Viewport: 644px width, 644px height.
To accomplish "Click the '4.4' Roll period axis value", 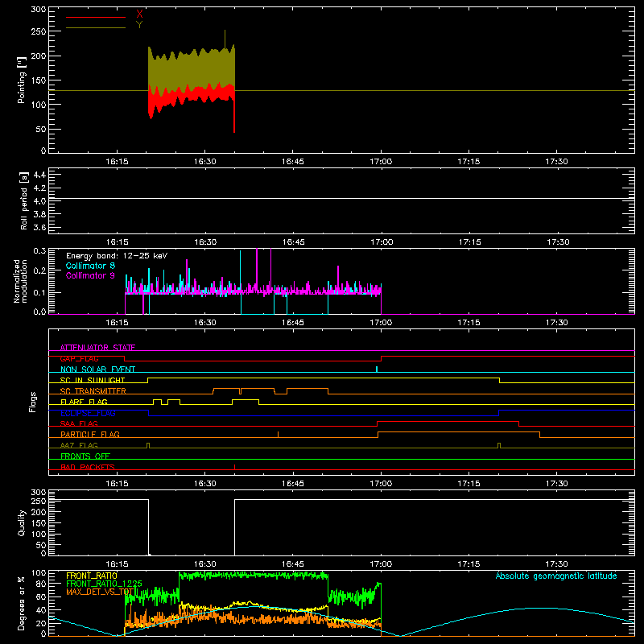I will point(39,175).
